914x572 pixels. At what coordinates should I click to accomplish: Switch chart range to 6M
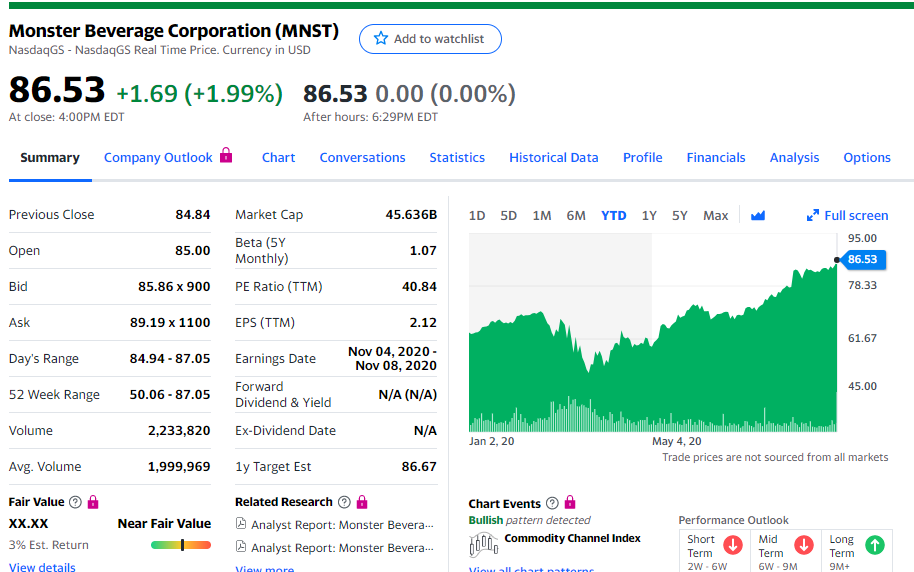[576, 215]
